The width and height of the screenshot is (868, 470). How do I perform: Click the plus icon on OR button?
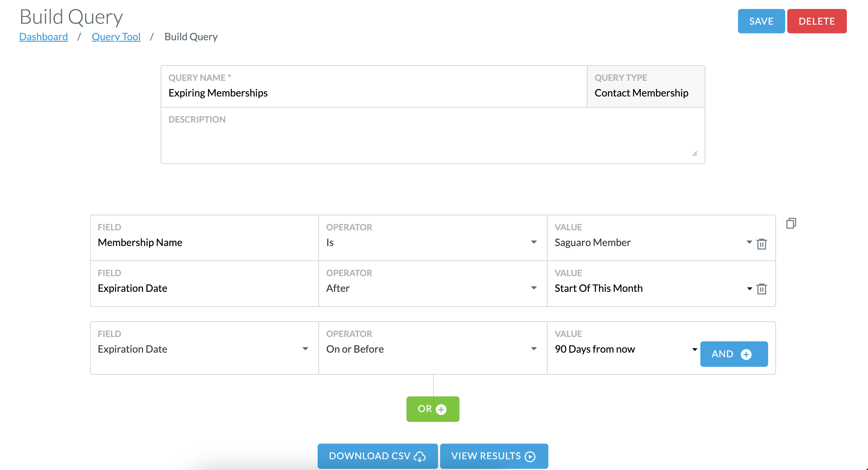click(441, 409)
